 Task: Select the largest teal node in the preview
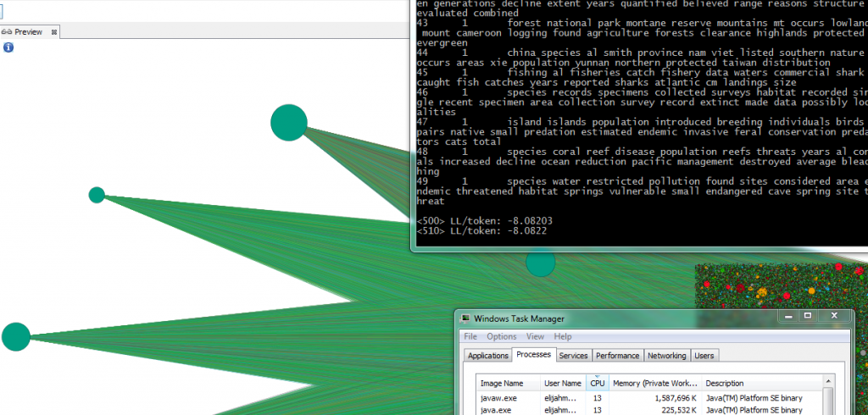tap(289, 123)
